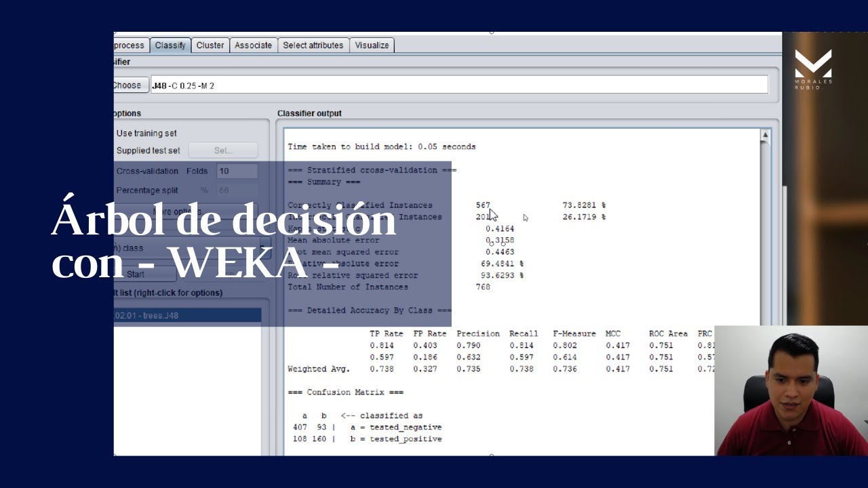Viewport: 868px width, 488px height.
Task: Click the FP Rate value 0.186
Action: pyautogui.click(x=425, y=357)
